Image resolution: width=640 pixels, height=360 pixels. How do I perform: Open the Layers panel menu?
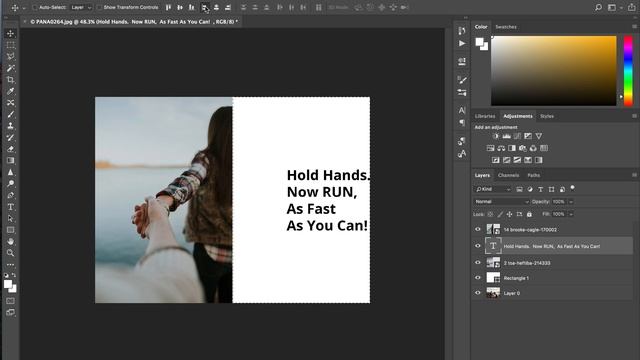(634, 175)
